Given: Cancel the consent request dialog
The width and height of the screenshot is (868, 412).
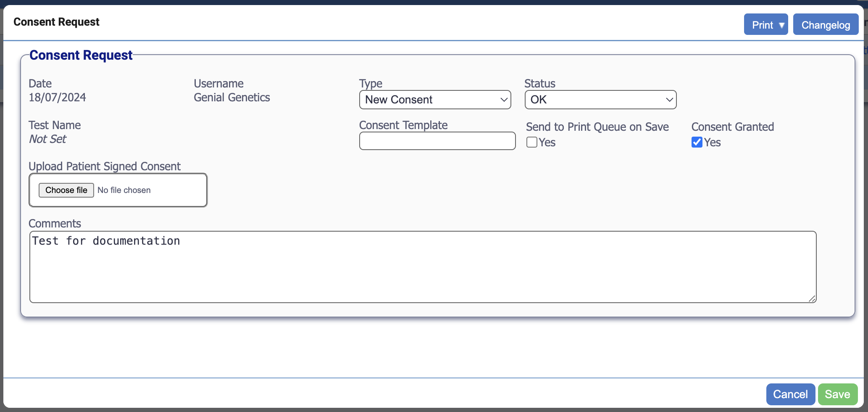Looking at the screenshot, I should tap(790, 394).
